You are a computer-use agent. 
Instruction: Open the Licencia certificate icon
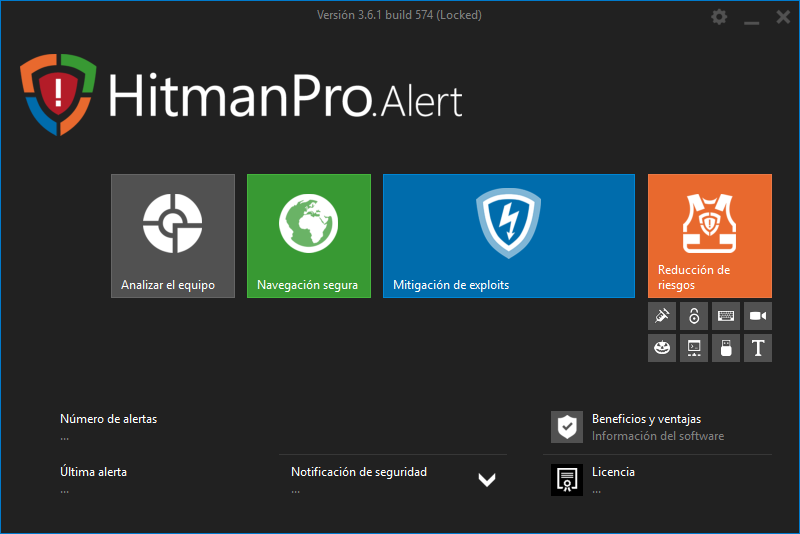[x=567, y=480]
